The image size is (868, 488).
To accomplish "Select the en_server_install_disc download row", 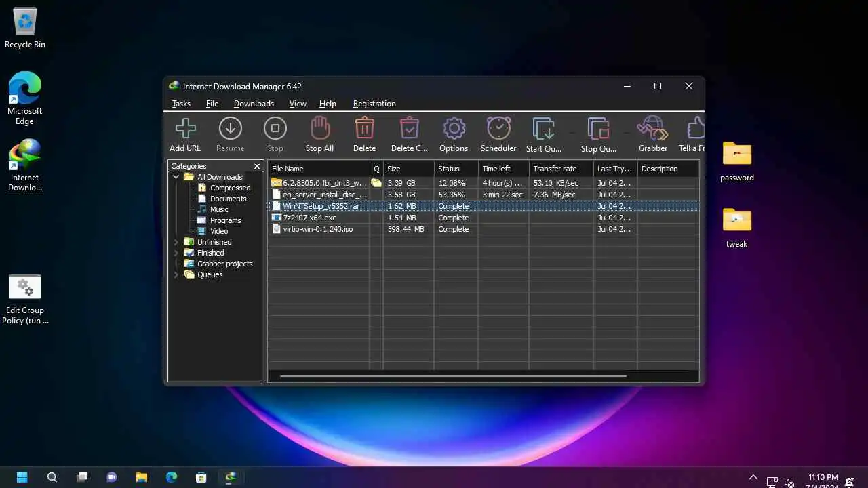I will (484, 195).
